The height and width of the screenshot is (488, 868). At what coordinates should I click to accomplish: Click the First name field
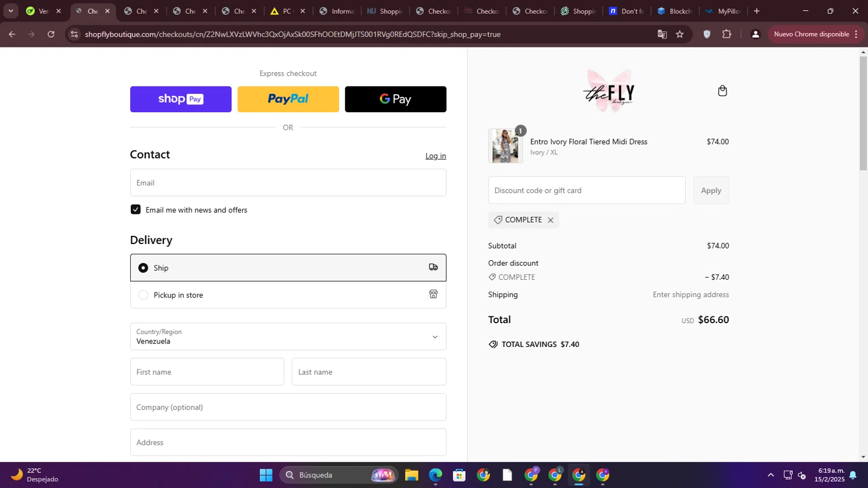(x=207, y=372)
